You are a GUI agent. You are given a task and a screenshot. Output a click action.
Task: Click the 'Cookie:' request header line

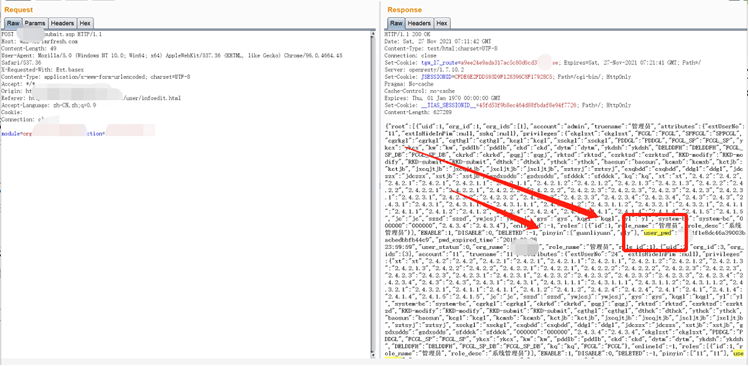coord(12,112)
